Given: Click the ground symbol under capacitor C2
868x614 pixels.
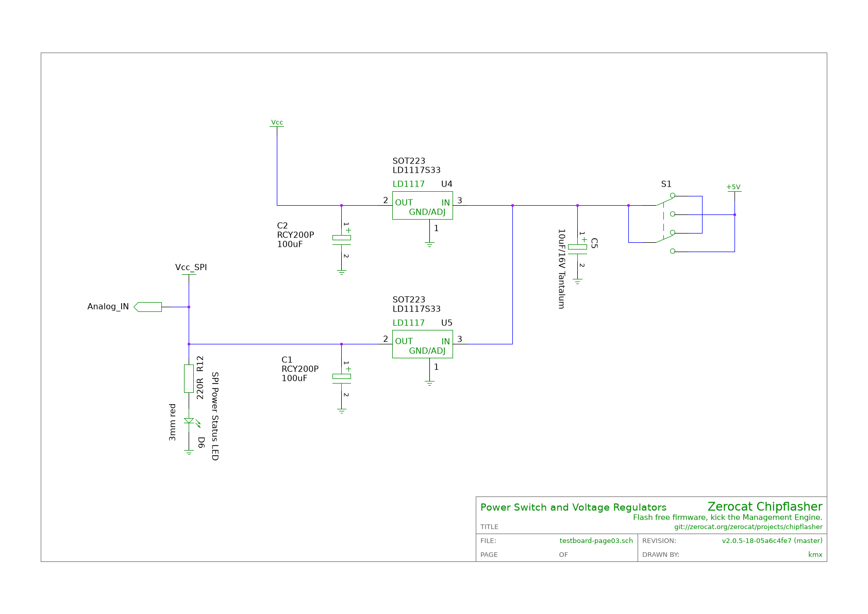Looking at the screenshot, I should tap(341, 272).
